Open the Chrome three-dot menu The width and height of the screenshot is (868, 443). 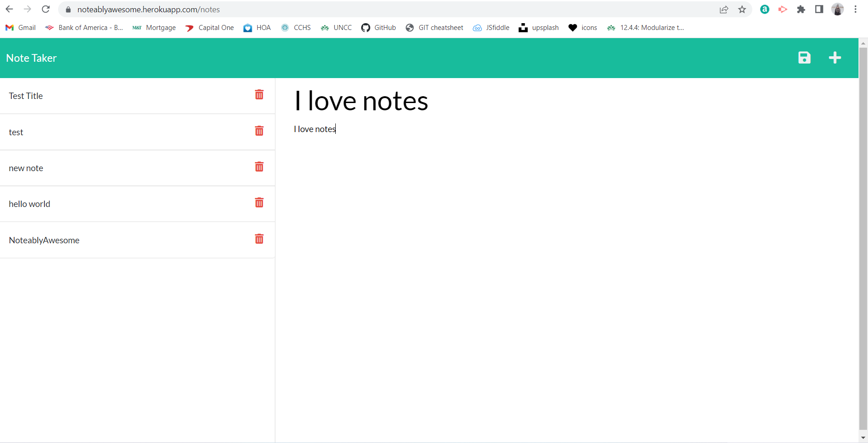pos(855,9)
